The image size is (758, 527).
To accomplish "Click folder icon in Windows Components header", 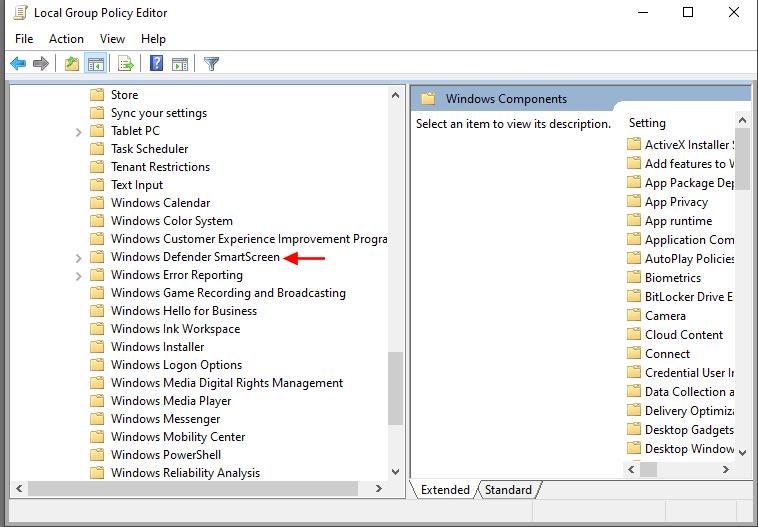I will pos(428,99).
